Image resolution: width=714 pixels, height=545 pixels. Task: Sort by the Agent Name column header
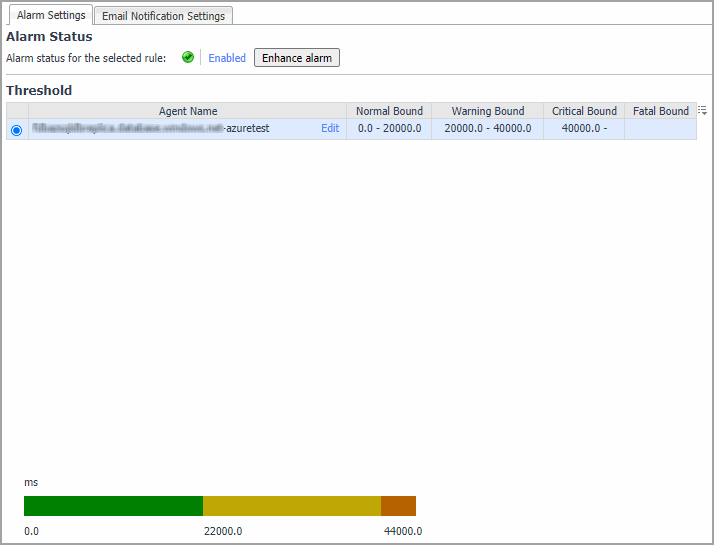pos(188,111)
